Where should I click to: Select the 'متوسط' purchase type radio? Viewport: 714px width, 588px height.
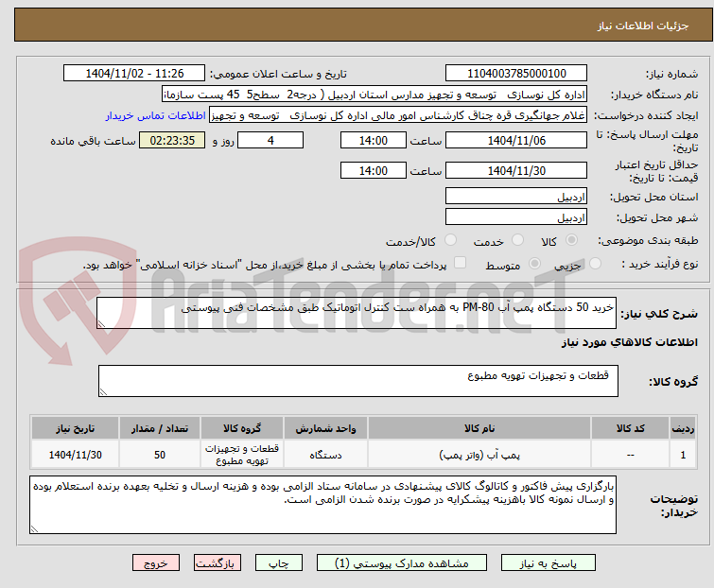(534, 263)
